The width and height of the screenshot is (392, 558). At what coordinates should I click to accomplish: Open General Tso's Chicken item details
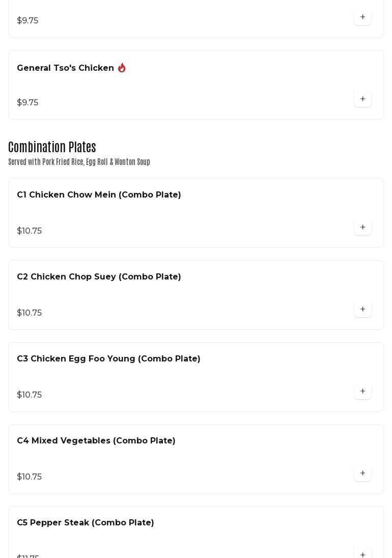pos(65,68)
